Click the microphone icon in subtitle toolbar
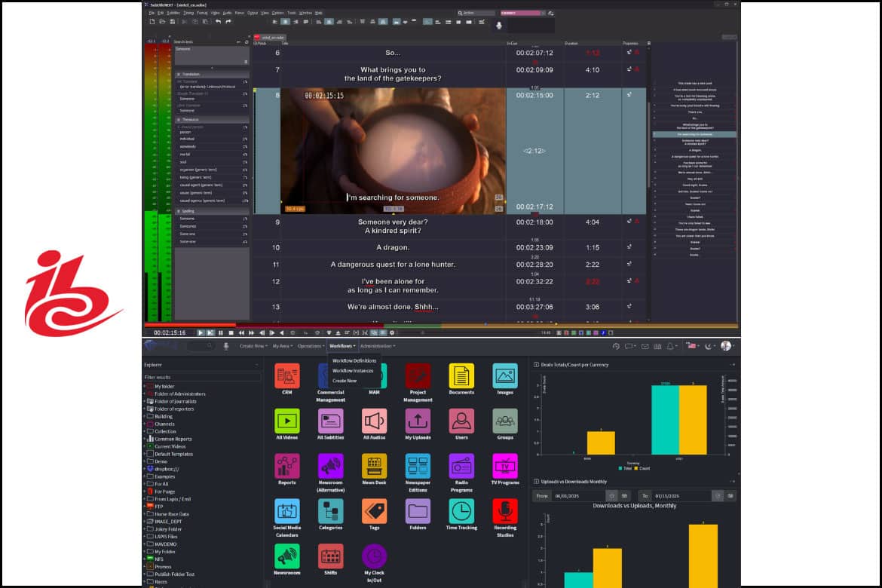 click(498, 26)
